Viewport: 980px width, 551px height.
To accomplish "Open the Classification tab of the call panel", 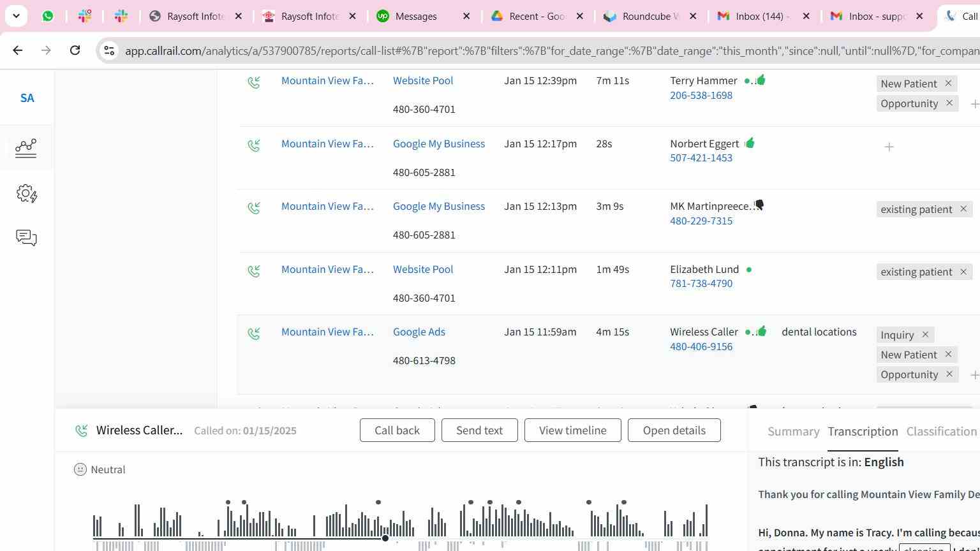I will 942,432.
